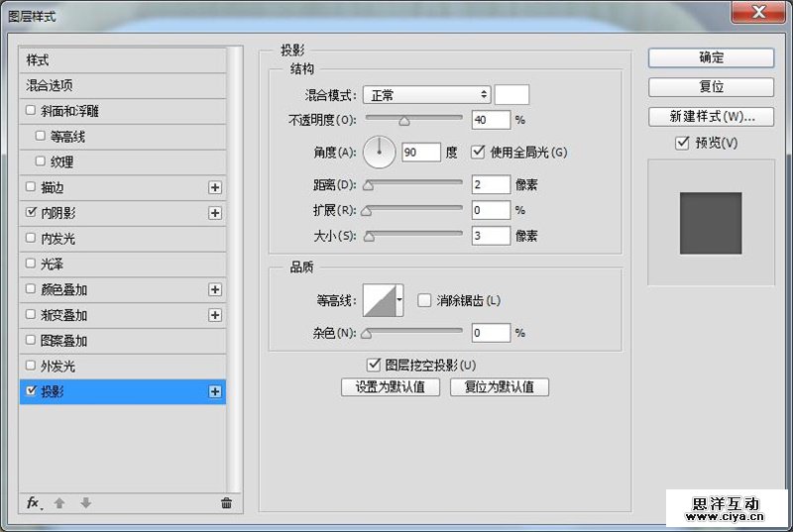Uncheck the 投影 checkbox
793x532 pixels.
coord(32,390)
